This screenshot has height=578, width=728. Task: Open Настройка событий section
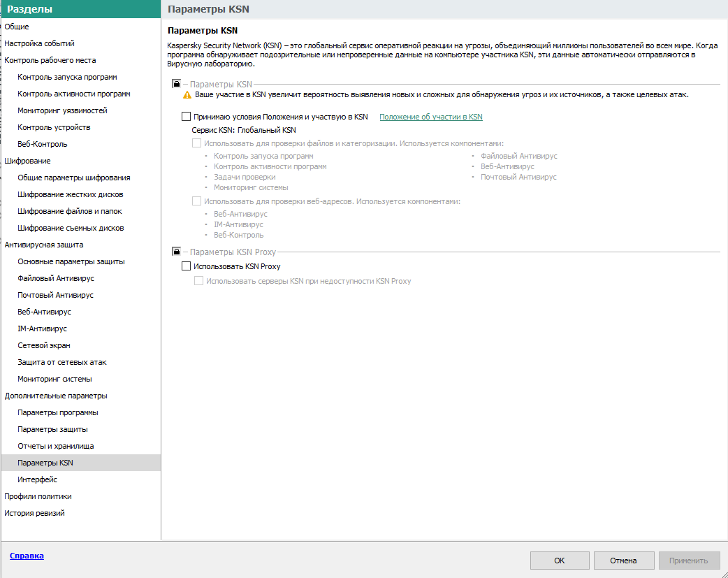click(81, 43)
